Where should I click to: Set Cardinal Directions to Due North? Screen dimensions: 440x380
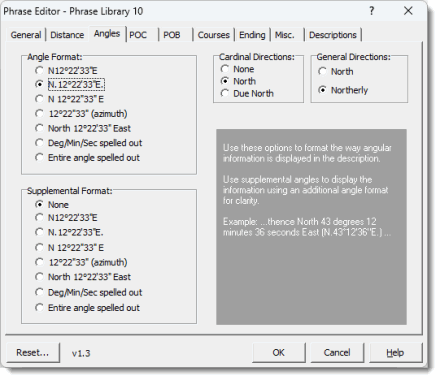(247, 93)
